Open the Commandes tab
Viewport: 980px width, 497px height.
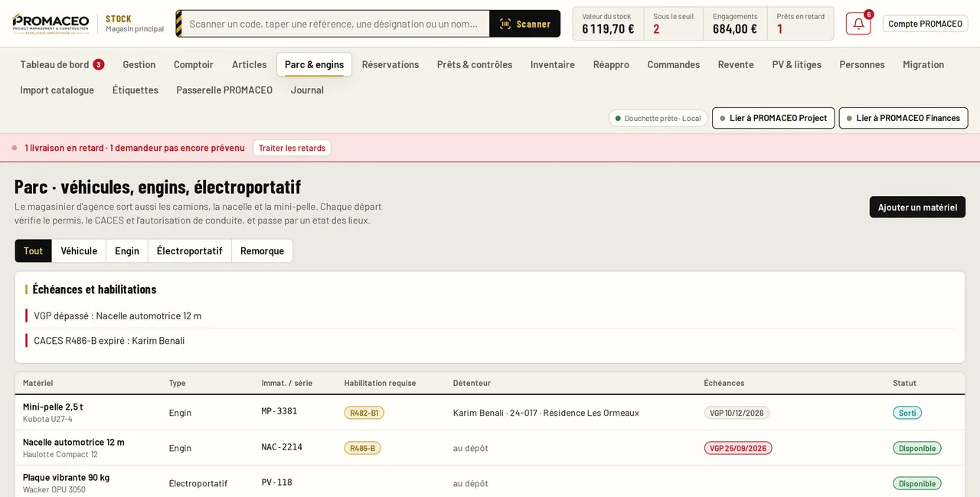[x=674, y=64]
